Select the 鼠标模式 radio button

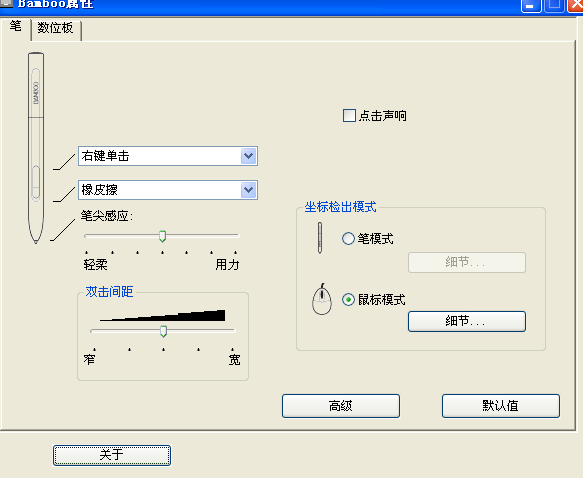tap(348, 300)
